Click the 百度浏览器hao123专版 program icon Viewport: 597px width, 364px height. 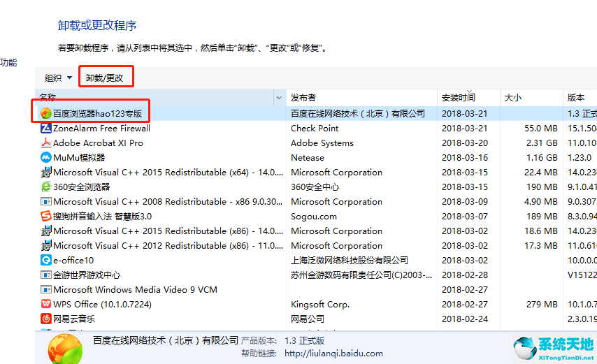45,113
